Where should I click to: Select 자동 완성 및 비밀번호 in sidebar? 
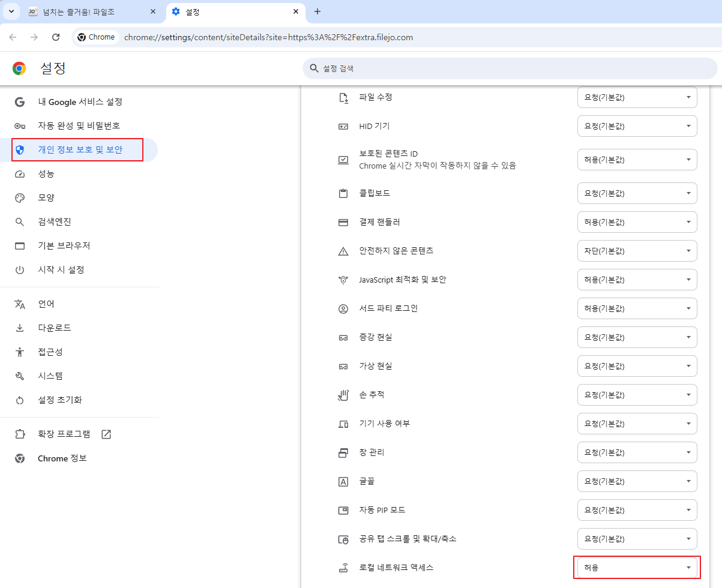click(79, 126)
